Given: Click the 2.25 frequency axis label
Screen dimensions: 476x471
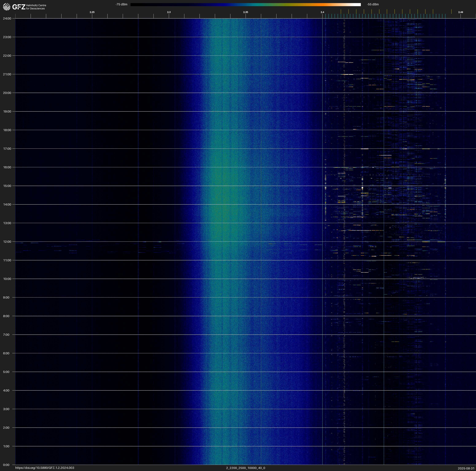Looking at the screenshot, I should pos(92,12).
